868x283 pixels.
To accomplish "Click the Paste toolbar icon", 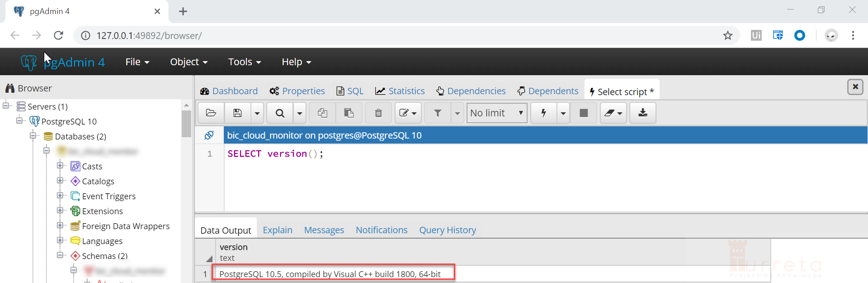I will [x=349, y=113].
